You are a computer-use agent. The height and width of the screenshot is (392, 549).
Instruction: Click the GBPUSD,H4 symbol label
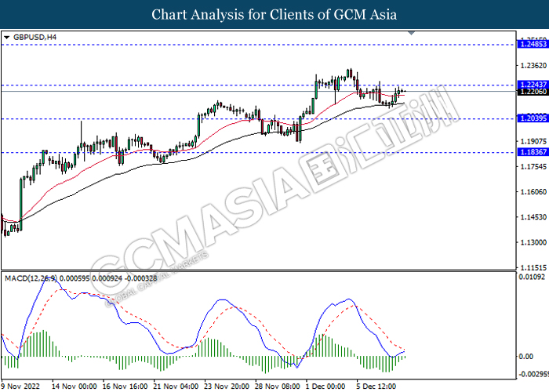click(x=35, y=37)
